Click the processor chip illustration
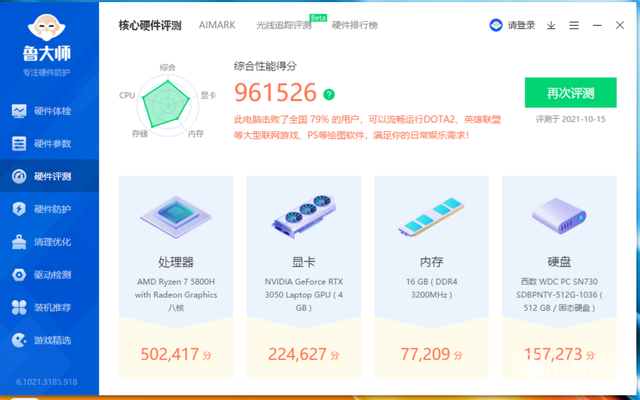The image size is (640, 400). click(x=176, y=216)
